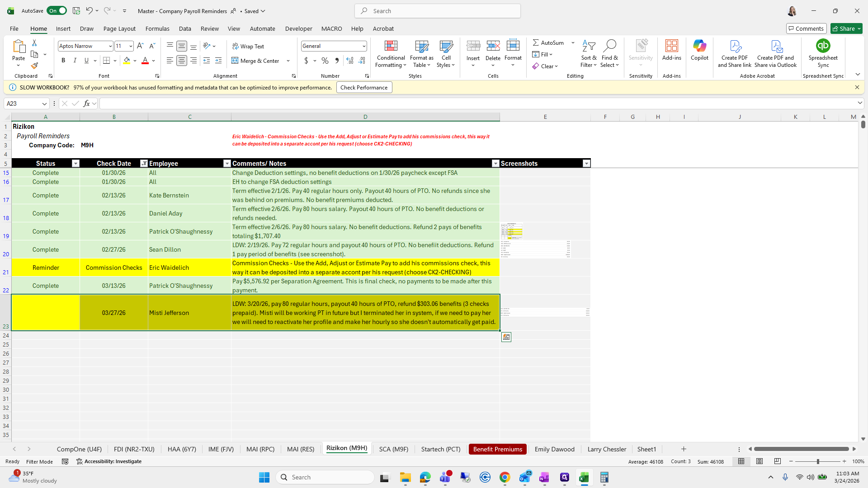Open the Formulas ribbon tab
Viewport: 868px width, 488px height.
(x=157, y=28)
